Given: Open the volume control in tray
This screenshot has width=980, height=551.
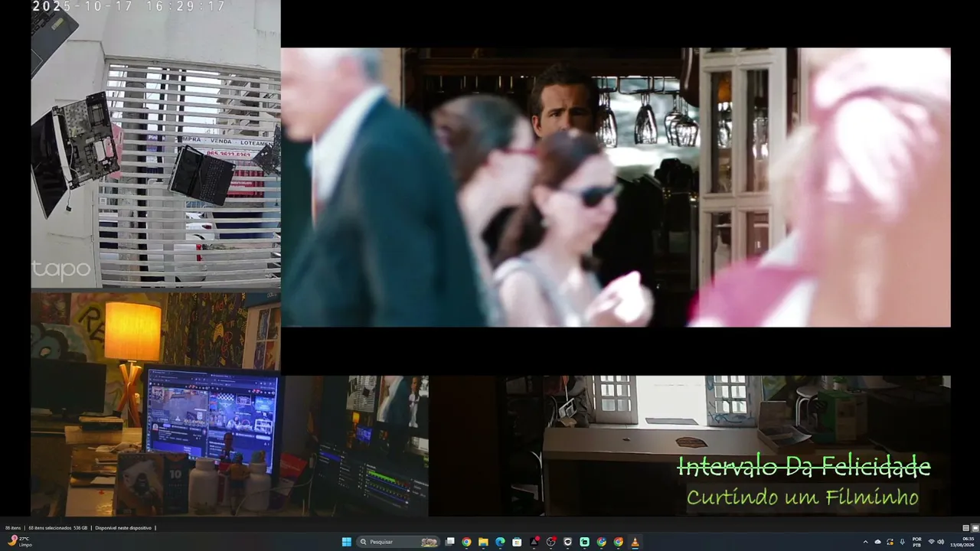Looking at the screenshot, I should (941, 542).
